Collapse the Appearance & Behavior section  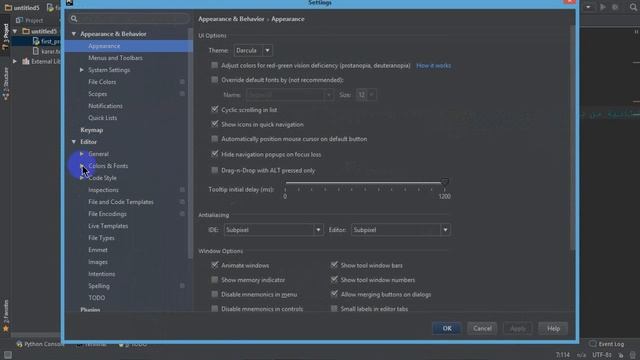pyautogui.click(x=74, y=34)
